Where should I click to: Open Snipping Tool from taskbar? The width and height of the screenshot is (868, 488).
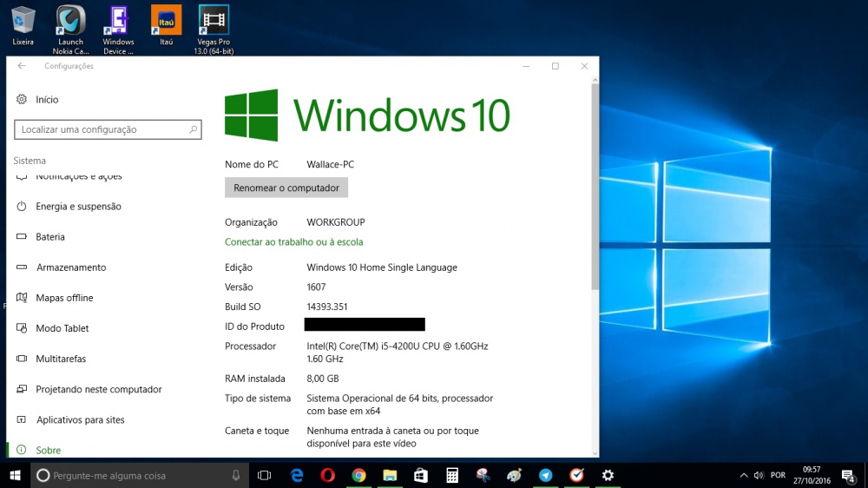point(483,475)
